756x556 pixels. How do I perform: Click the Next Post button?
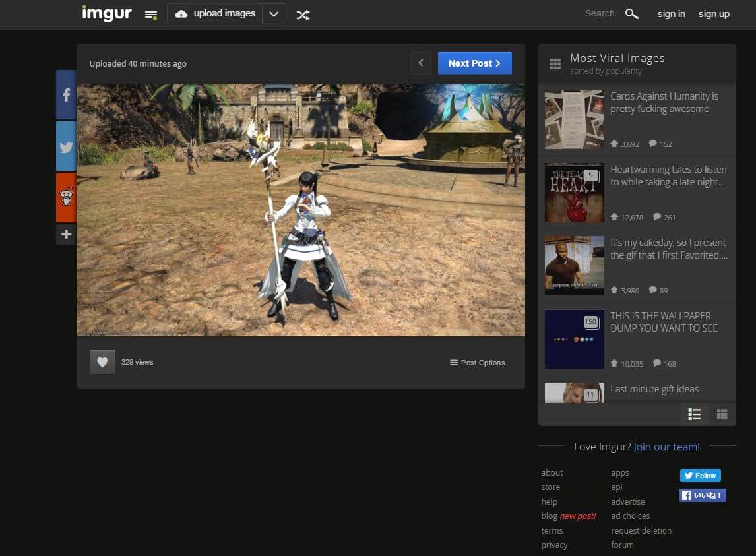(x=474, y=63)
